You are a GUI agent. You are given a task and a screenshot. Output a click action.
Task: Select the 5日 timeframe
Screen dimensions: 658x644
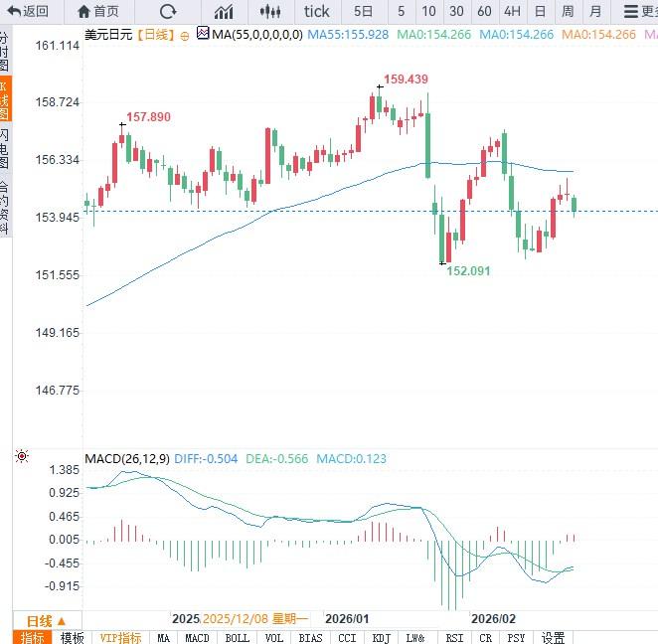(x=364, y=12)
